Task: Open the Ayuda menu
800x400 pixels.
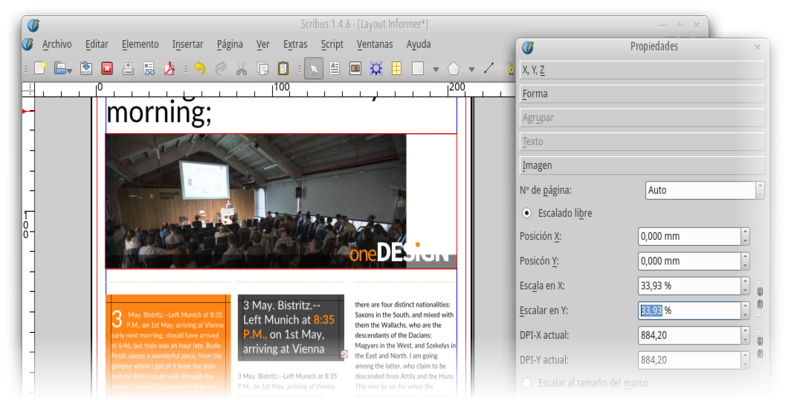Action: click(419, 44)
